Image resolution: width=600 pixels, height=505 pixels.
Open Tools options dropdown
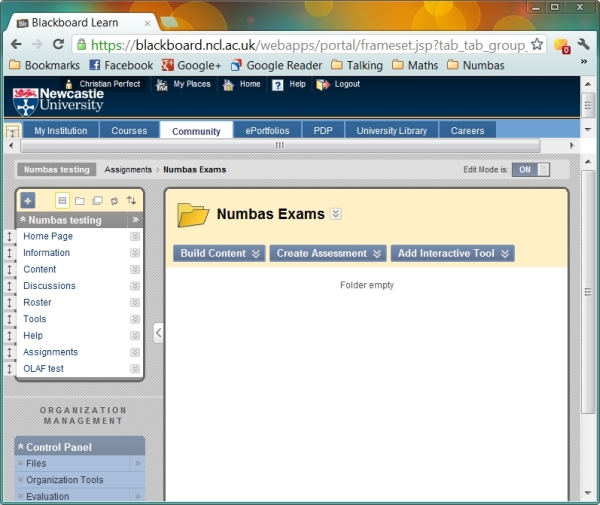[135, 319]
